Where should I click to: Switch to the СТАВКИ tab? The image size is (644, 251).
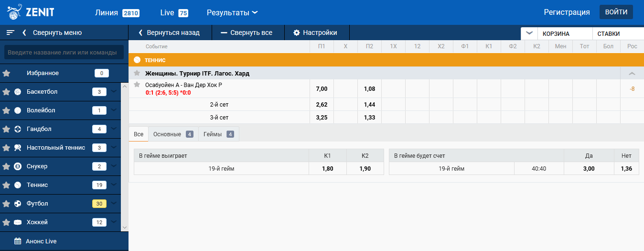(618, 33)
